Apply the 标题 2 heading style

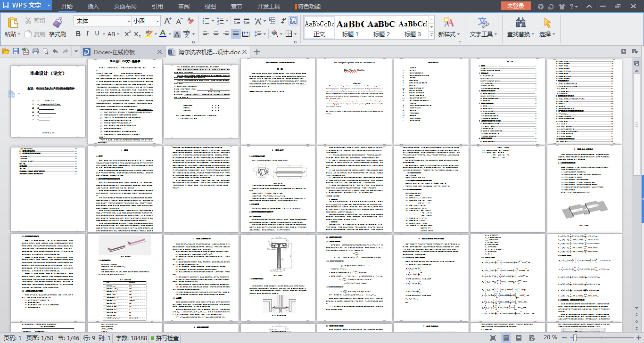point(381,28)
